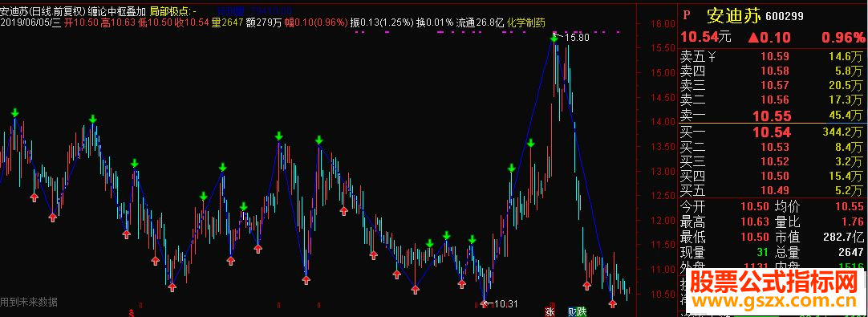
Task: Click the 今开 field label
Action: coord(693,207)
